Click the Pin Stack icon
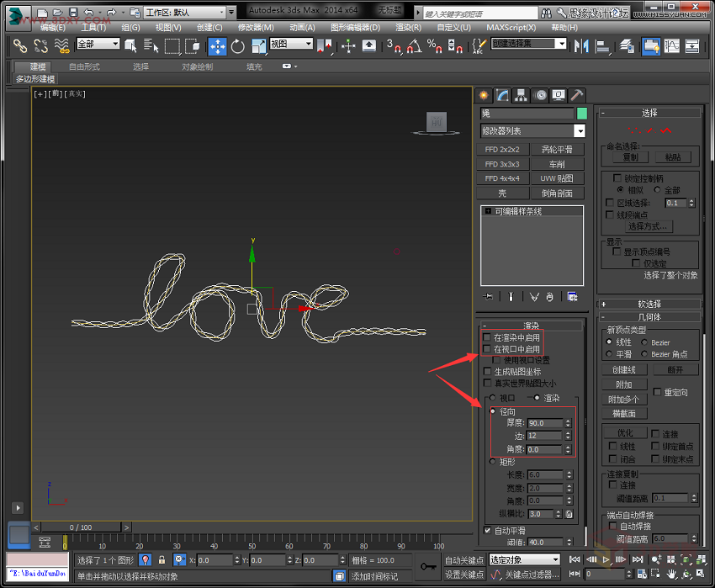 [x=488, y=297]
